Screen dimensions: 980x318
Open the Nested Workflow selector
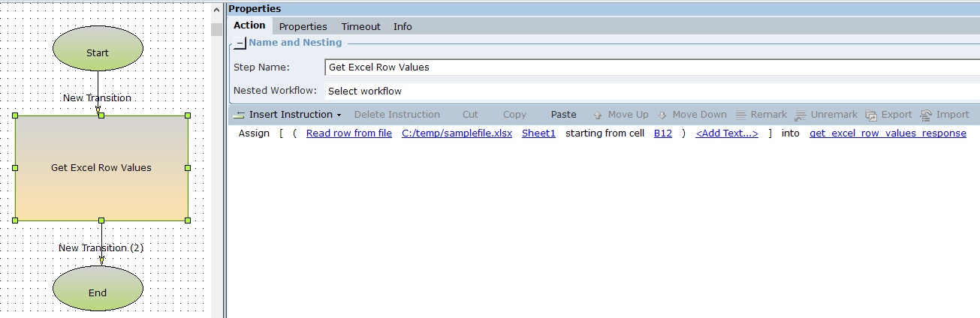pos(652,91)
